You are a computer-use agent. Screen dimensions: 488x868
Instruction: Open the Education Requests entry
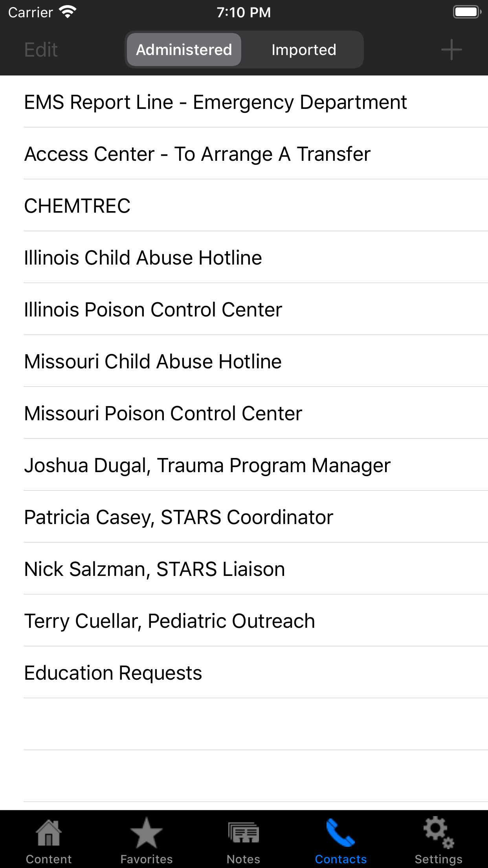(x=244, y=672)
